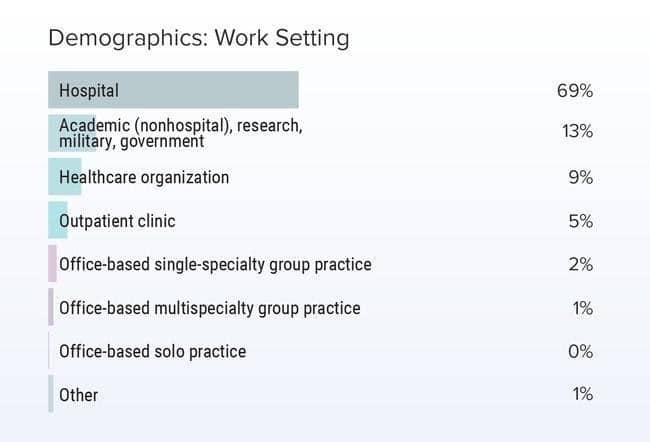Click the Healthcare organization bar
The height and width of the screenshot is (442, 650).
tap(65, 177)
